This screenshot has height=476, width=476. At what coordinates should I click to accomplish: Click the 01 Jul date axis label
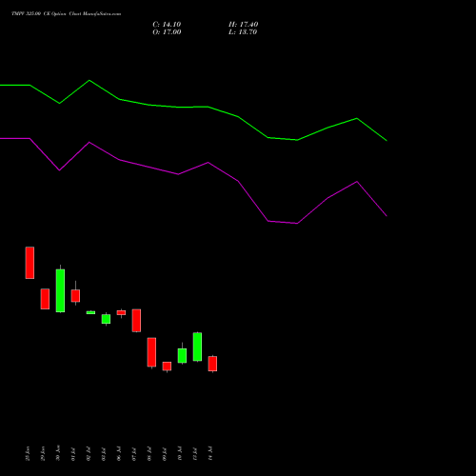pyautogui.click(x=73, y=454)
